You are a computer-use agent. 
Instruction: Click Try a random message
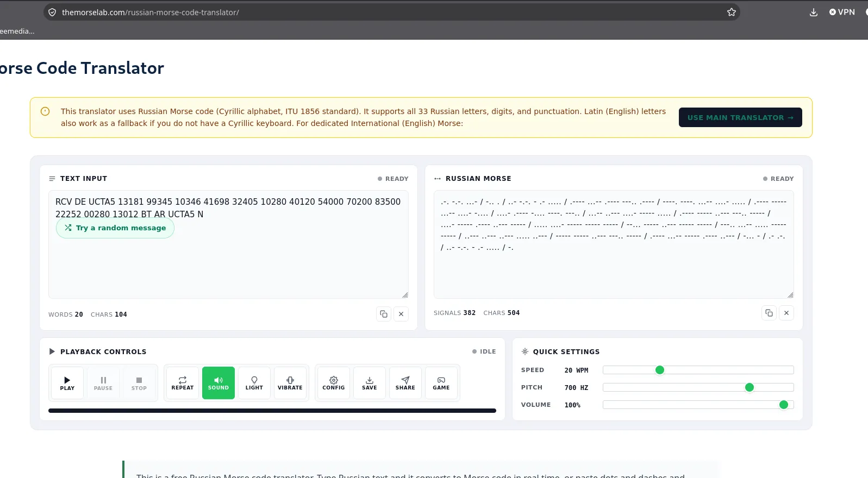point(115,228)
